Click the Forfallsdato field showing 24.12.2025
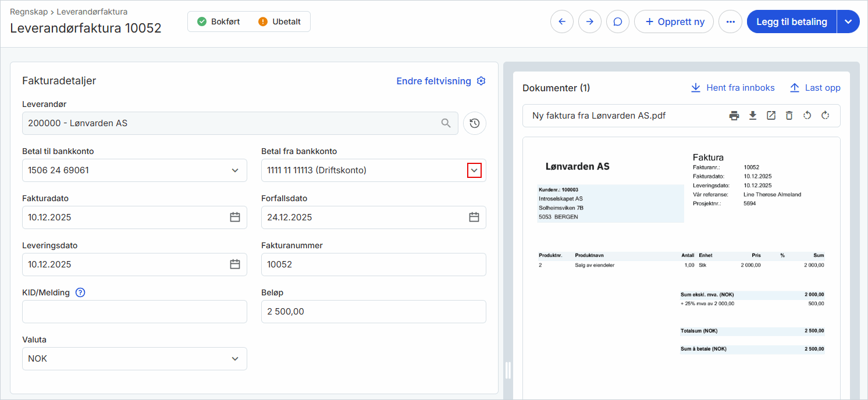This screenshot has height=400, width=868. tap(373, 217)
